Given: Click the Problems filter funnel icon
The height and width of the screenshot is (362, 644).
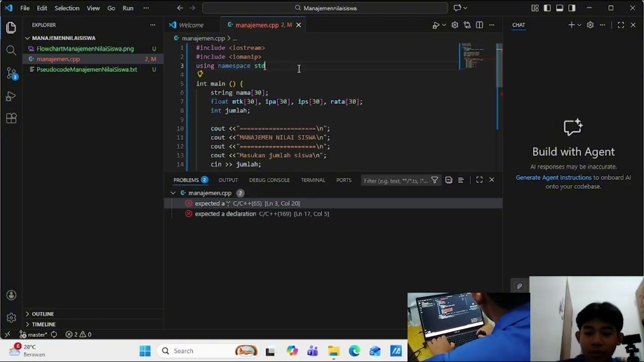Looking at the screenshot, I should point(435,180).
